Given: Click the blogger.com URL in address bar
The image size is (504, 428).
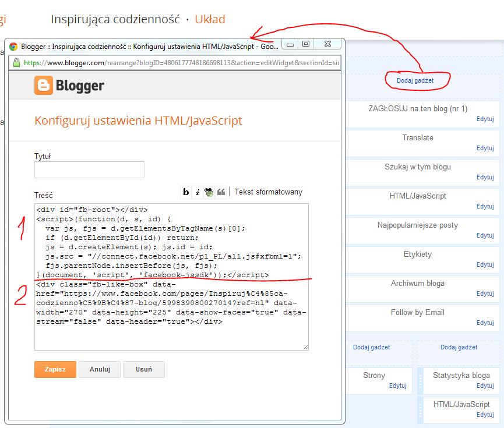Looking at the screenshot, I should click(182, 63).
